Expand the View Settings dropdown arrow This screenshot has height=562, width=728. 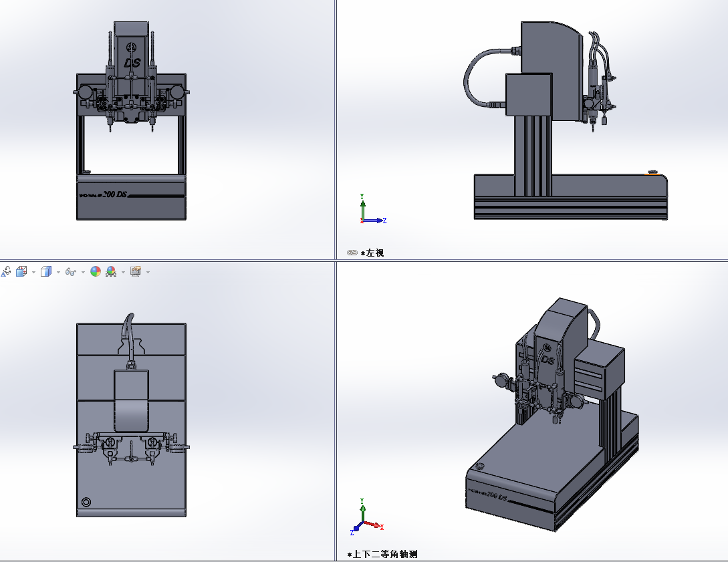pyautogui.click(x=148, y=272)
